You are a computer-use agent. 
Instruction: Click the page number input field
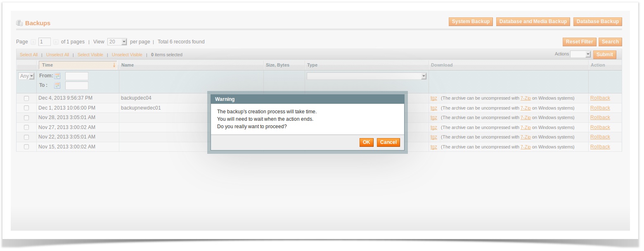coord(44,42)
